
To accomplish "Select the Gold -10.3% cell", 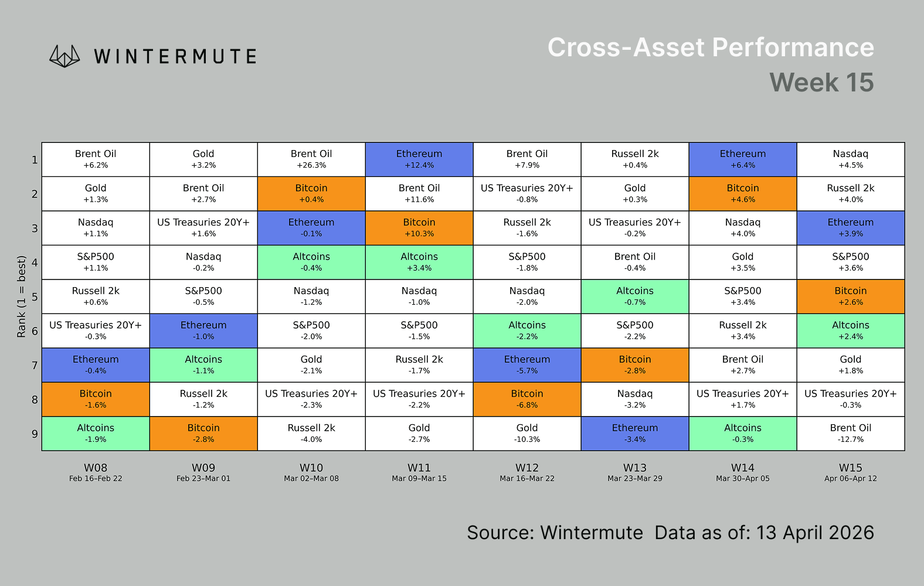I will pos(527,434).
